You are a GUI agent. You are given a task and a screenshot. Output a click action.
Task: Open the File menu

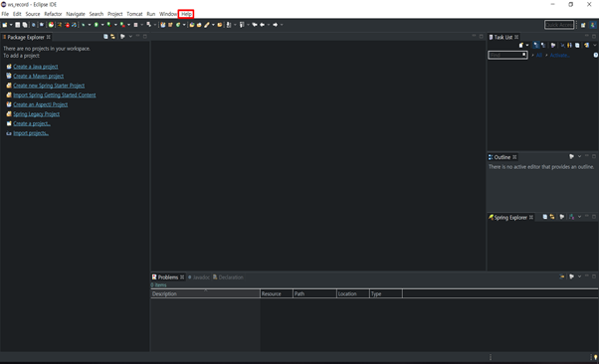[5, 14]
